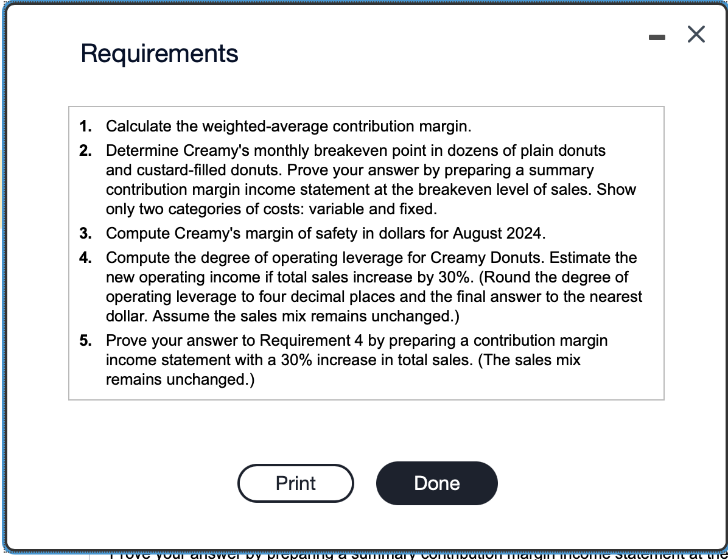Click the Requirements heading
728x560 pixels.
pyautogui.click(x=159, y=54)
